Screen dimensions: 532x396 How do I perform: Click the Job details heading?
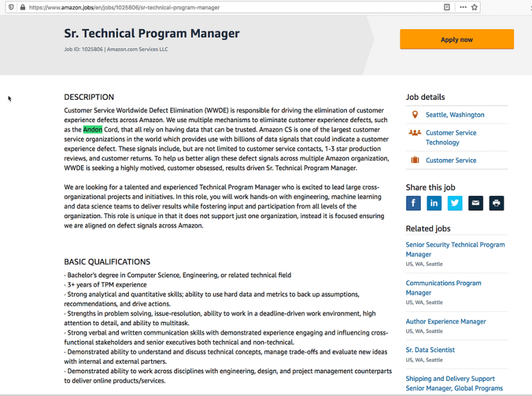click(x=425, y=97)
